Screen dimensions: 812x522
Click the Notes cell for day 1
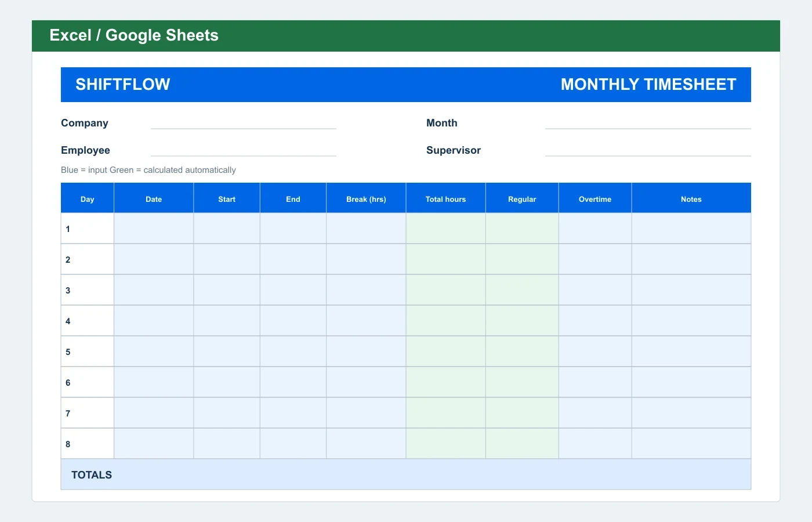point(691,229)
